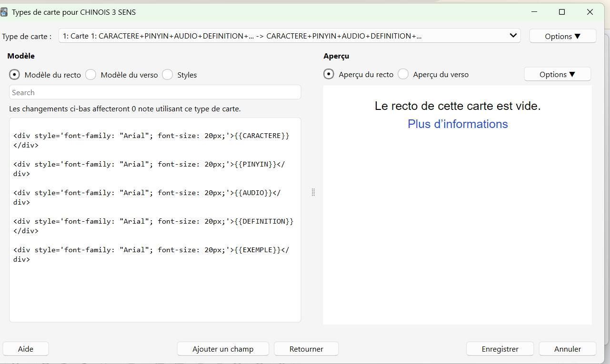Select the Modèle du recto radio button

[15, 75]
